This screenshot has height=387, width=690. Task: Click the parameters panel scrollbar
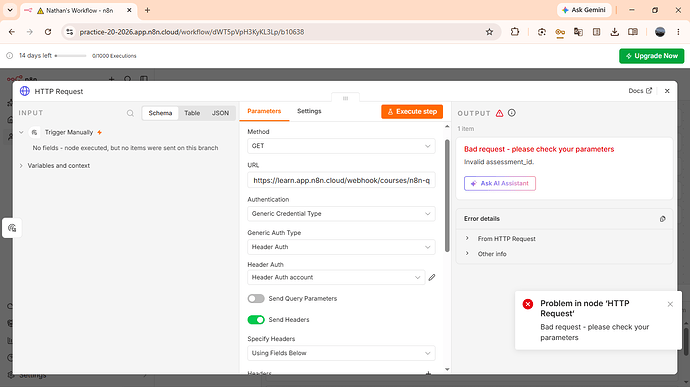(447, 196)
